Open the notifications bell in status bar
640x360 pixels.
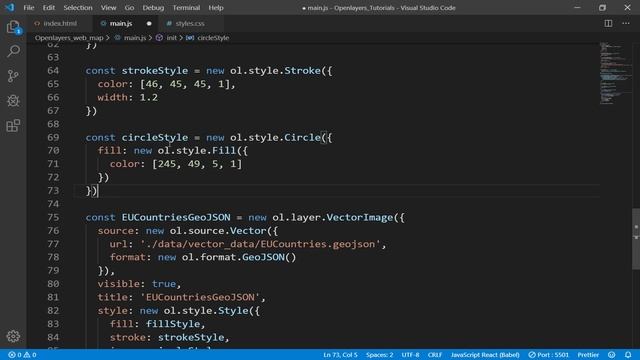[x=628, y=355]
